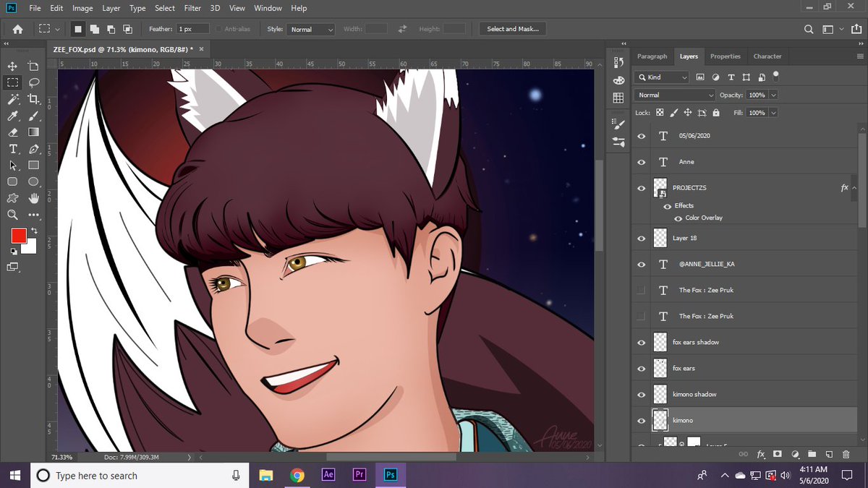868x488 pixels.
Task: Hide the fox ears shadow layer
Action: point(641,342)
